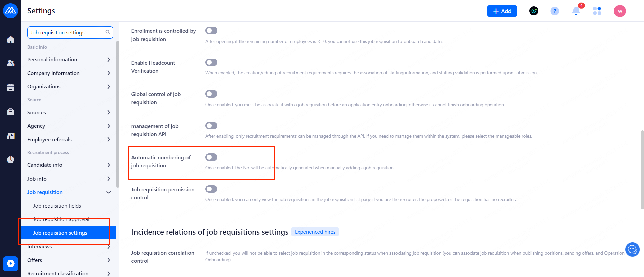Turn on Job requisition permission control

(x=211, y=189)
